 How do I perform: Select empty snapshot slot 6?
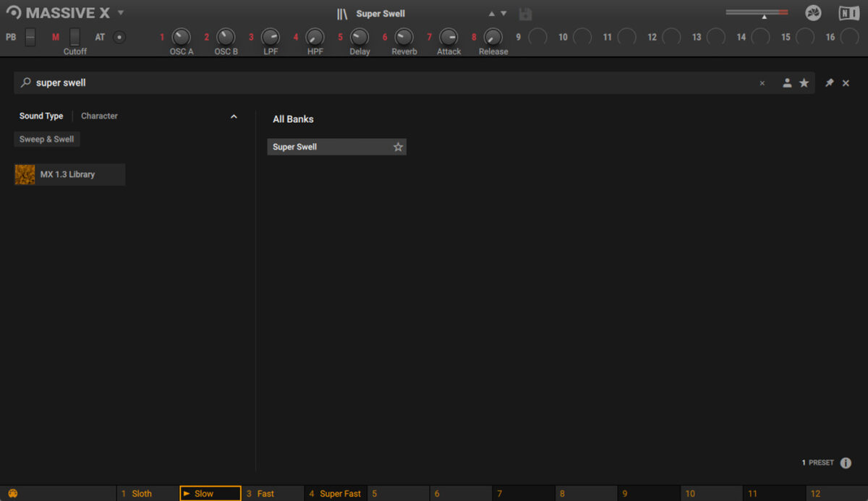click(461, 494)
